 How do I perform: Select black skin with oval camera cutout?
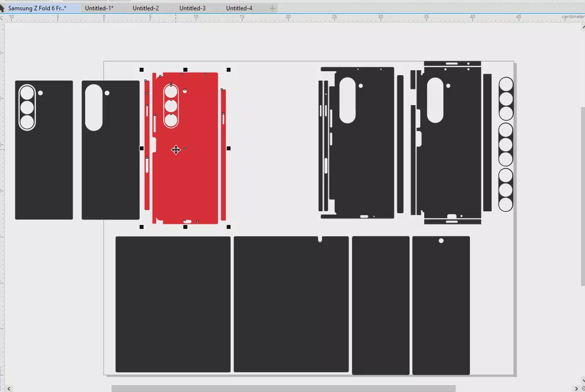click(111, 150)
